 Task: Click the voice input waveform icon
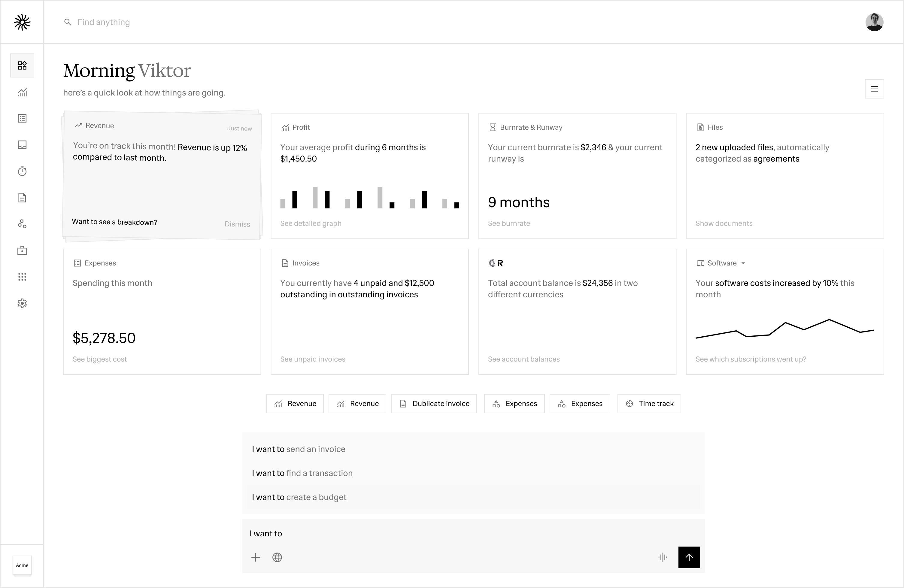pos(663,557)
